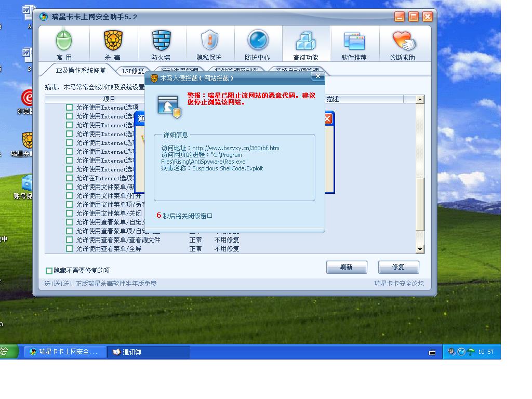Open the second Word document desktop icon
This screenshot has height=399, width=532.
27,59
